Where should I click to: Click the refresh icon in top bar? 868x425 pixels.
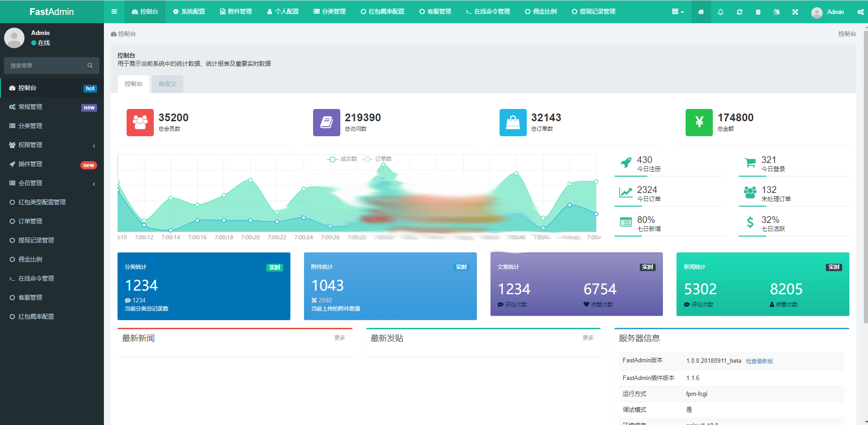[x=740, y=12]
